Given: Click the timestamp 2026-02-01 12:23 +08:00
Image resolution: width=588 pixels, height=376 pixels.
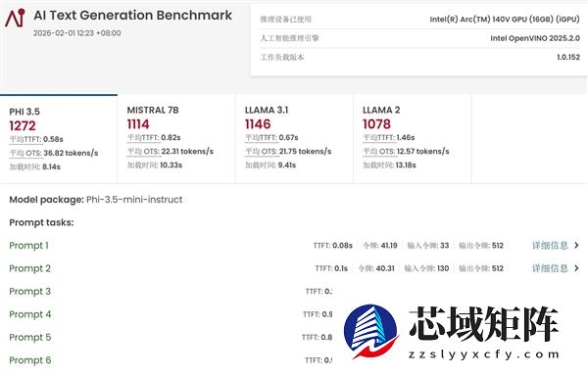Looking at the screenshot, I should (x=76, y=33).
